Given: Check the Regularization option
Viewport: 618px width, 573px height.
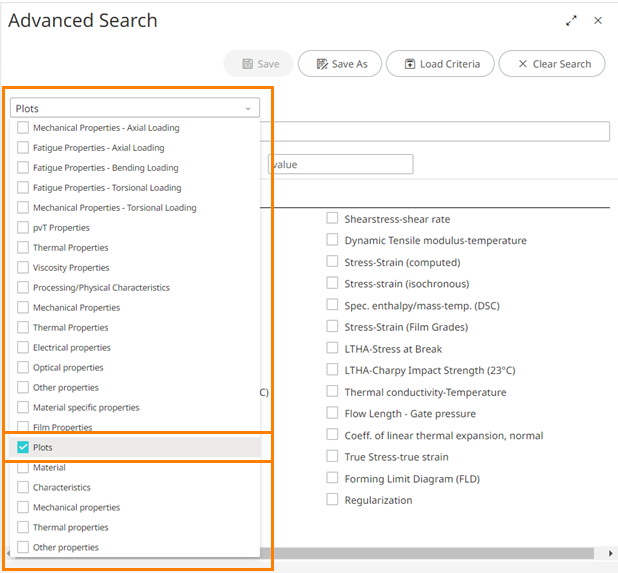Looking at the screenshot, I should pos(332,500).
